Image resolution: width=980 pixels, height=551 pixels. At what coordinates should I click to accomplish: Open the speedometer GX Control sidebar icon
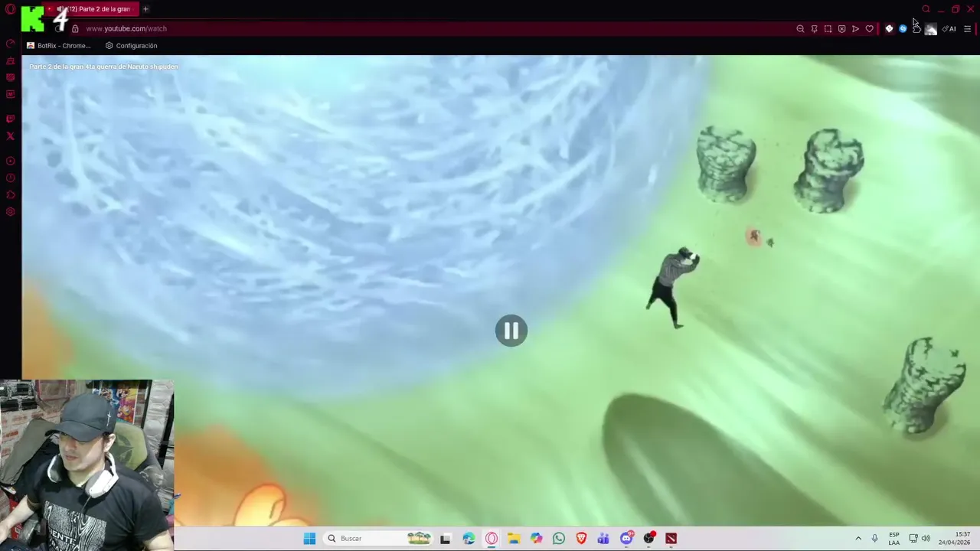pos(10,44)
